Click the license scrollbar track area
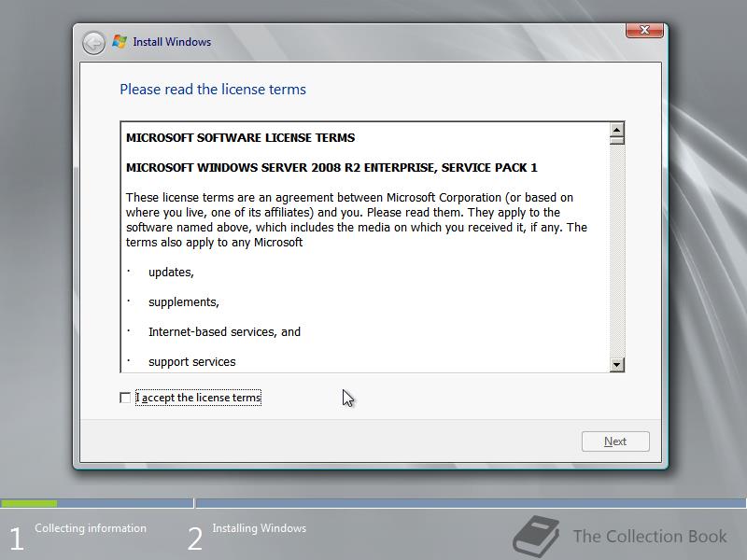The width and height of the screenshot is (747, 560). 617,251
